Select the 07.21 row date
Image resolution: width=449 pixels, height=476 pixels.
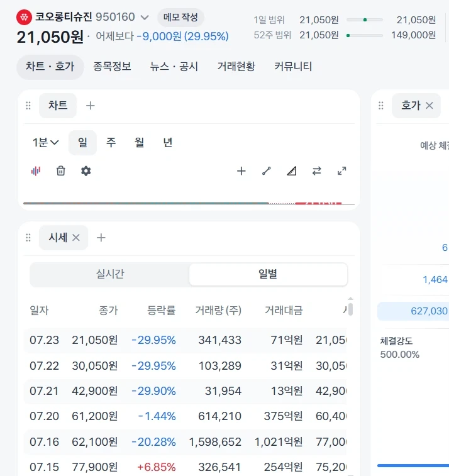pos(44,391)
